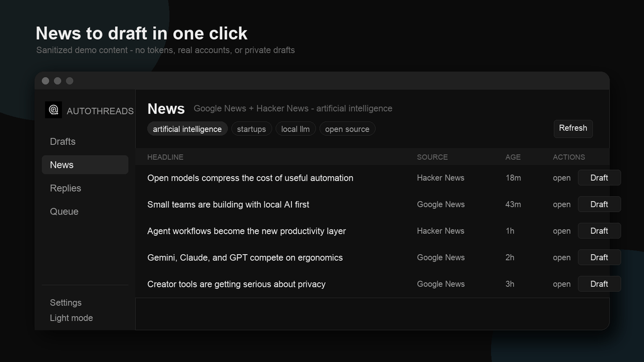Screen dimensions: 644x362
Task: Open link for Small teams local AI story
Action: tap(562, 204)
